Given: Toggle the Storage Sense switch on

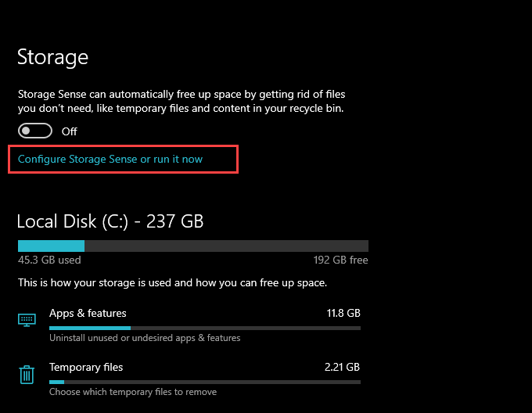Looking at the screenshot, I should coord(35,131).
